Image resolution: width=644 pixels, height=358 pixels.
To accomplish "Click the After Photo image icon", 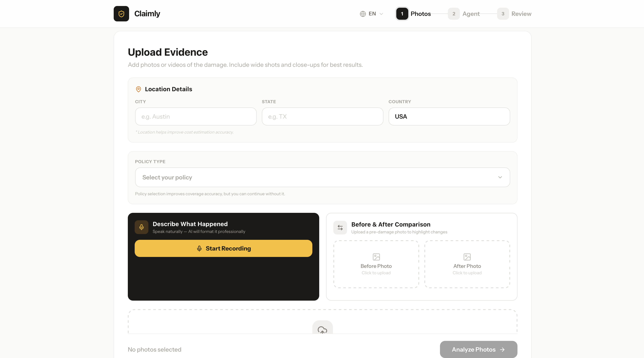I will [x=467, y=257].
